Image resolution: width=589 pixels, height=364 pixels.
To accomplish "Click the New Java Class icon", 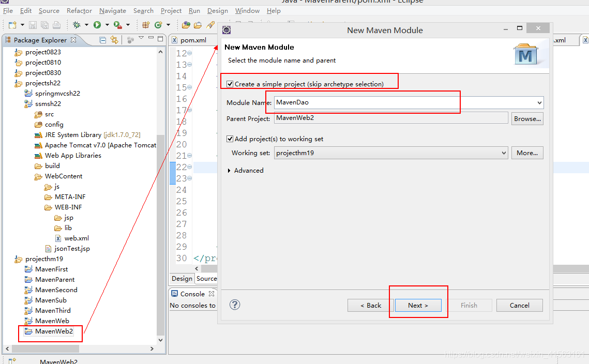I will (158, 25).
